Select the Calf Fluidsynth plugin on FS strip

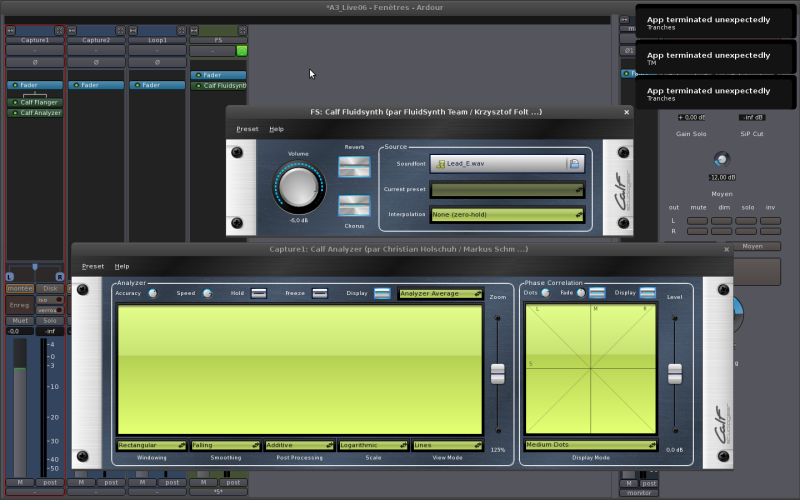click(219, 86)
